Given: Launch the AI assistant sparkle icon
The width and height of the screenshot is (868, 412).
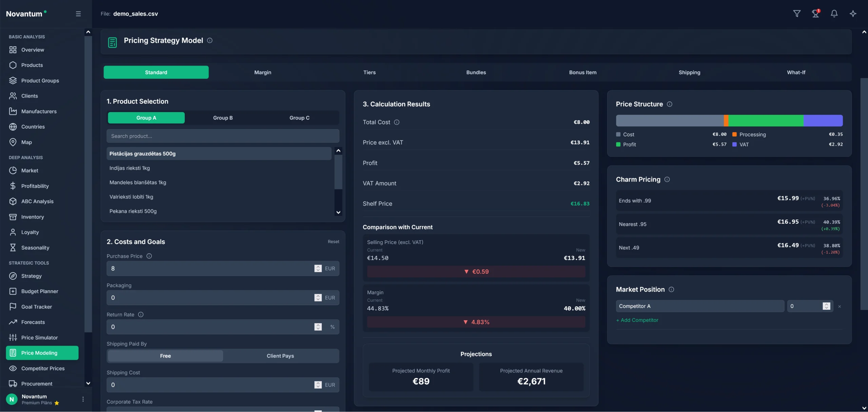Looking at the screenshot, I should (853, 14).
